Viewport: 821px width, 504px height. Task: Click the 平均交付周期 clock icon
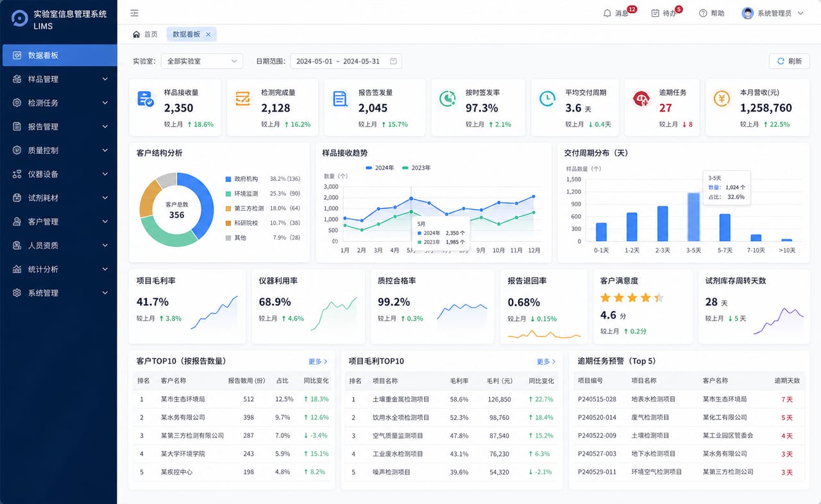click(x=547, y=99)
